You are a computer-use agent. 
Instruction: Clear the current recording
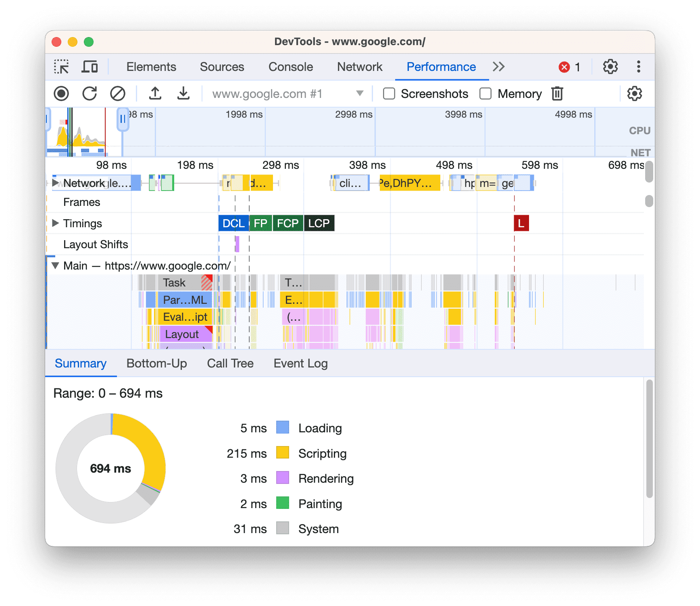click(117, 93)
